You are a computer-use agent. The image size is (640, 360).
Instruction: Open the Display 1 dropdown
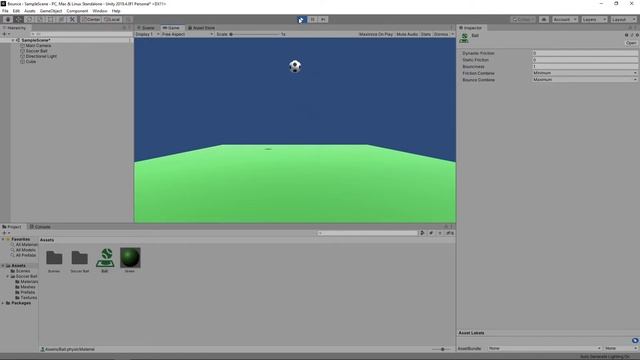click(x=147, y=34)
